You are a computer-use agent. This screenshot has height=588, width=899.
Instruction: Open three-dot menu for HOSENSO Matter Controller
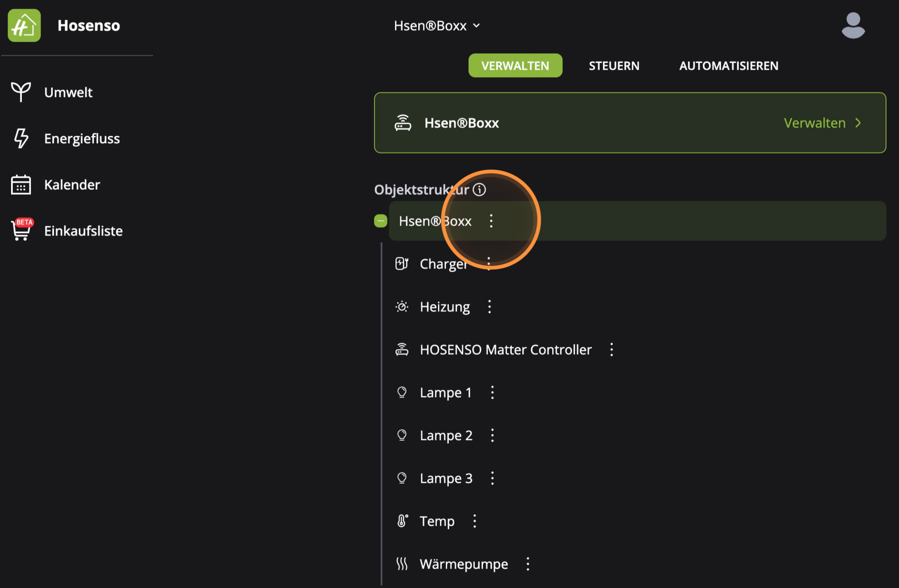(611, 350)
